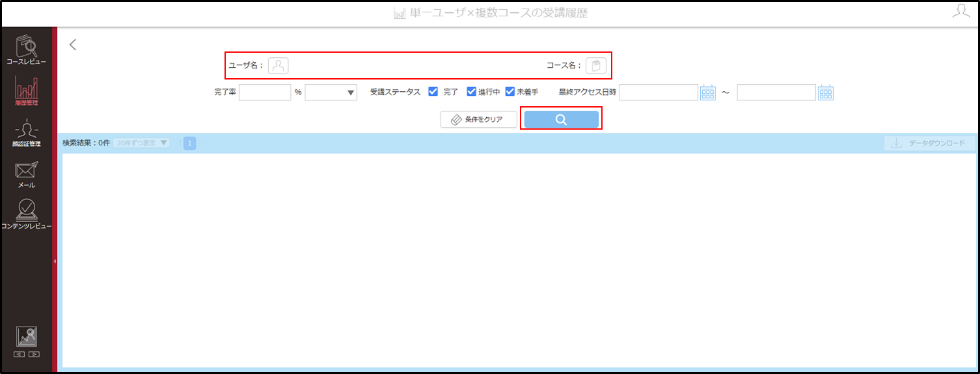Open the 20件ずつ表示 page size dropdown
Screen dimensions: 980x374
tap(141, 143)
